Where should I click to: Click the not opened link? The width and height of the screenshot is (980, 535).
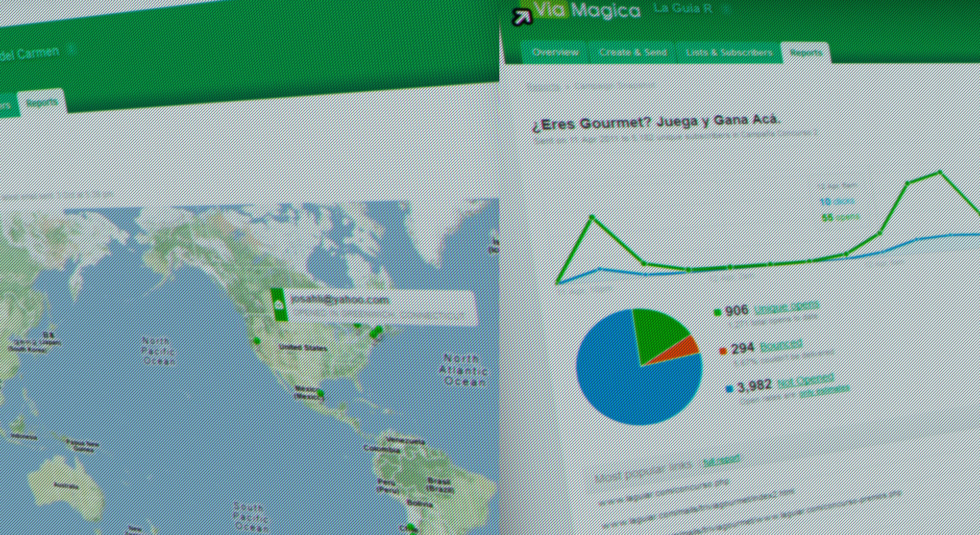(806, 380)
